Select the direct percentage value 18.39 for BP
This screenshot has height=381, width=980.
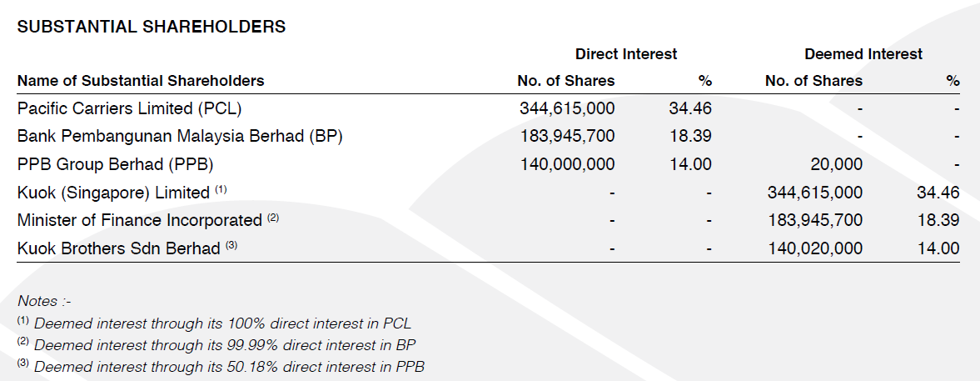[x=690, y=136]
